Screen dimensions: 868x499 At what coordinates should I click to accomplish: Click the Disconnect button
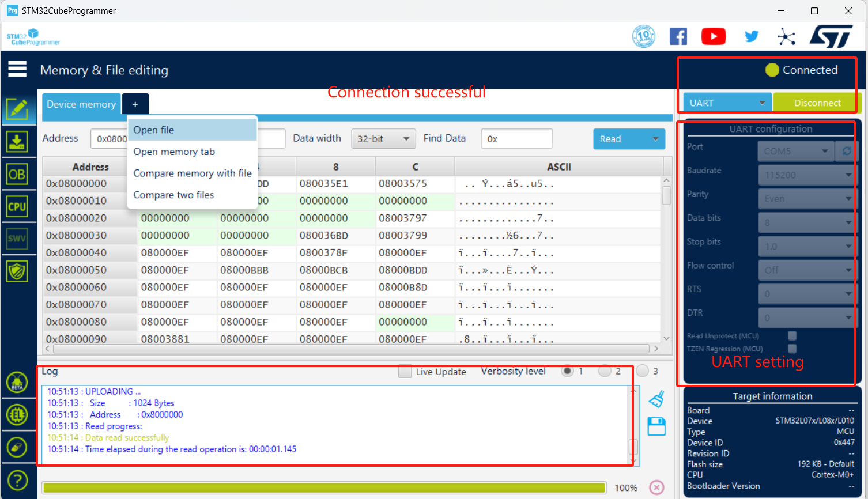point(817,103)
